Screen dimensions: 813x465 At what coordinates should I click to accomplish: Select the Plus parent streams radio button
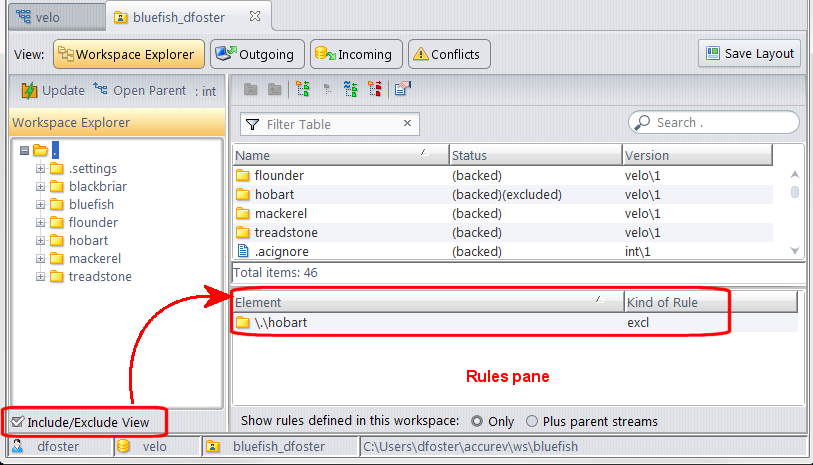click(531, 421)
